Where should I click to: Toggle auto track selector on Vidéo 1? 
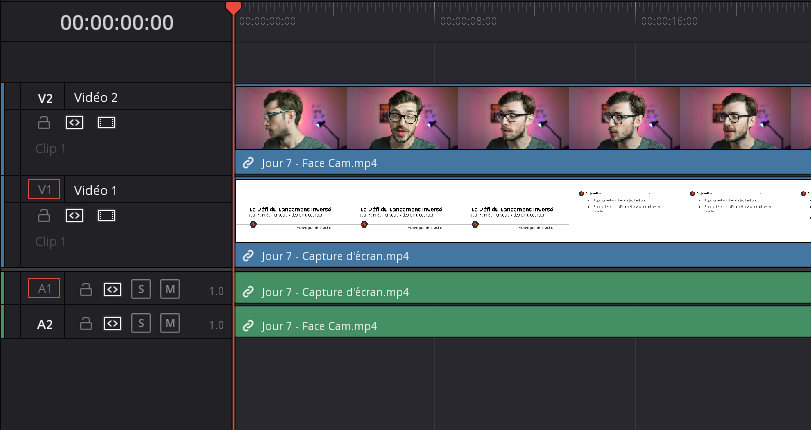tap(74, 215)
